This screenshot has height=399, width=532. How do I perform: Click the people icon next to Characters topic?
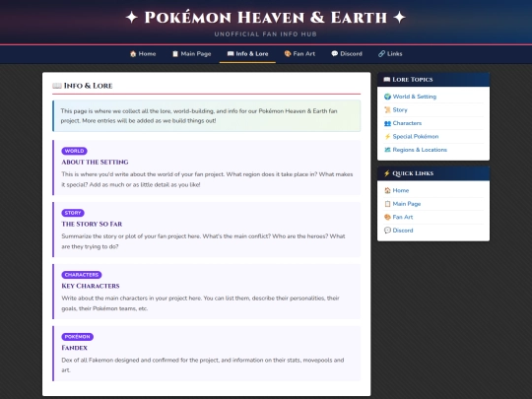[387, 123]
